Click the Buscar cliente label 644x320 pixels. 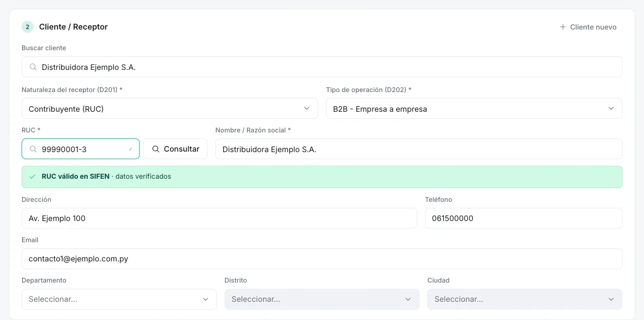[x=44, y=48]
